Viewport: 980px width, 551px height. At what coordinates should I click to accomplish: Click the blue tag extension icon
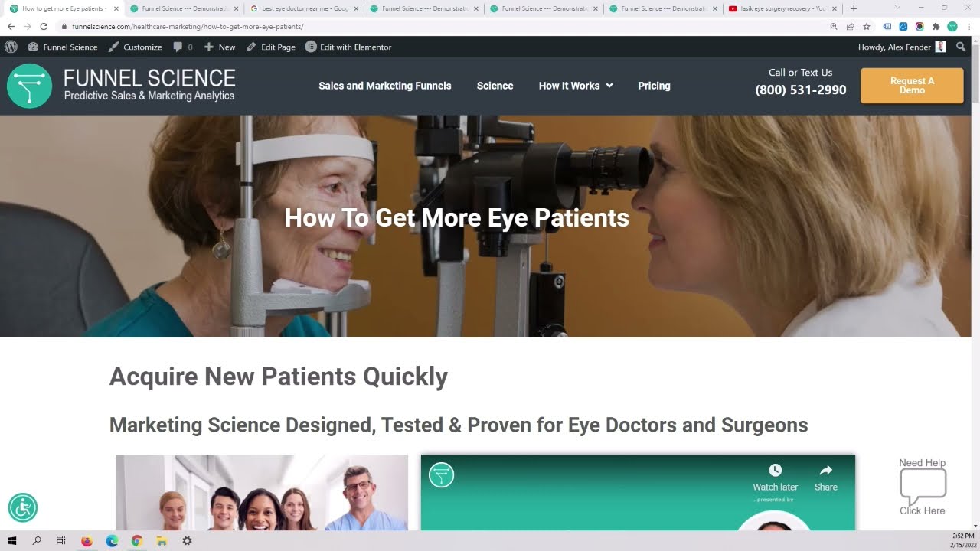[x=903, y=26]
